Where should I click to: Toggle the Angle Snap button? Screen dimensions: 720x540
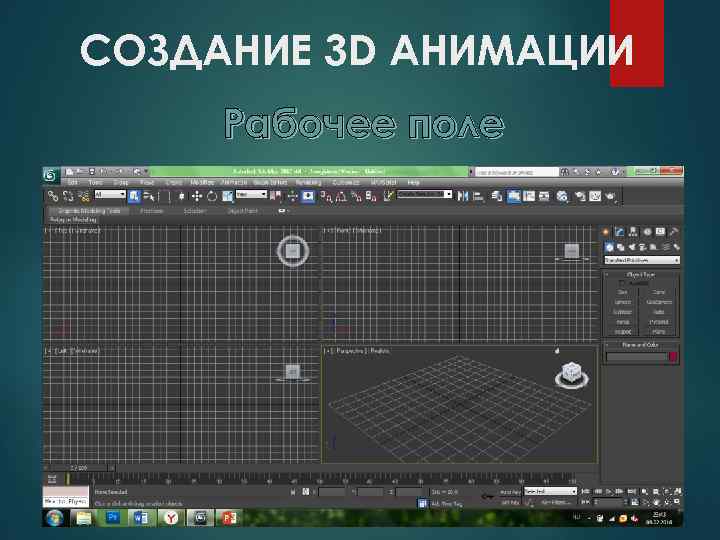pyautogui.click(x=341, y=197)
